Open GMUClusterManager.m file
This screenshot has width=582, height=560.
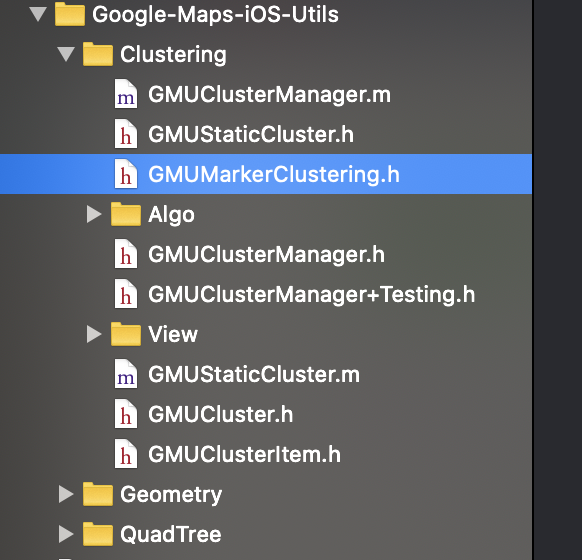click(x=269, y=94)
